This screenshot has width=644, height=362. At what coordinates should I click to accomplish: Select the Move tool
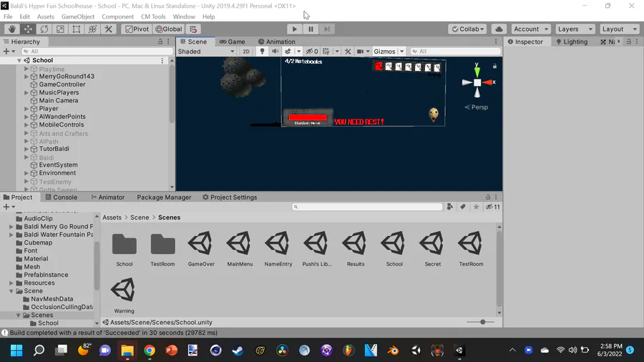pyautogui.click(x=28, y=29)
